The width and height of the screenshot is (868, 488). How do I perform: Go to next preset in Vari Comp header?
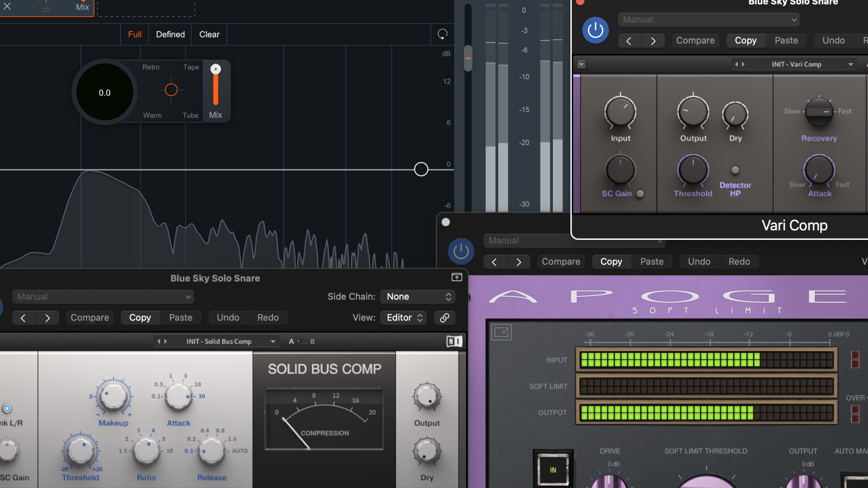pos(653,41)
